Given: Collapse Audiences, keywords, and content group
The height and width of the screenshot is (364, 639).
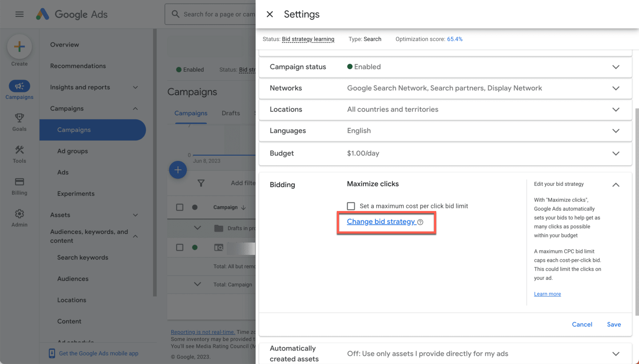Looking at the screenshot, I should coord(135,236).
